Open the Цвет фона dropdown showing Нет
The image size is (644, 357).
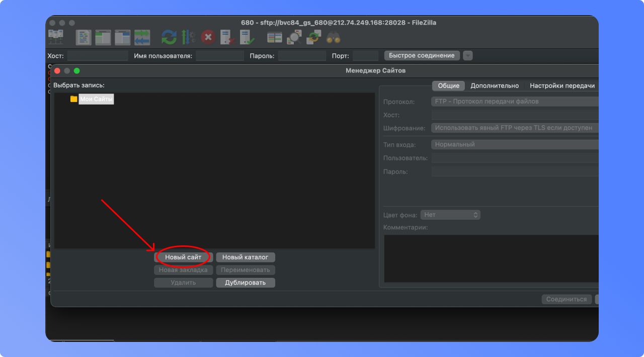coord(450,215)
